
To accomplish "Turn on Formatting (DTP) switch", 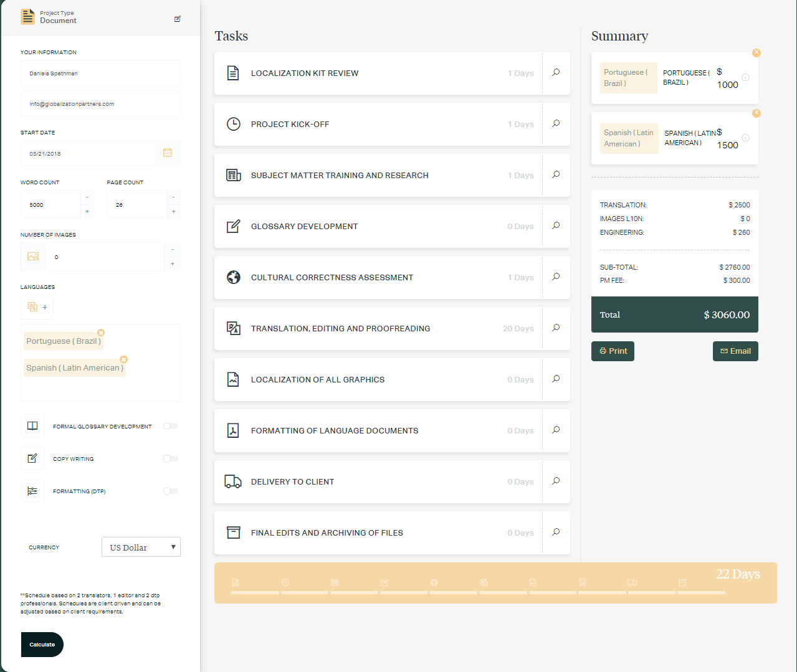I will [x=170, y=491].
